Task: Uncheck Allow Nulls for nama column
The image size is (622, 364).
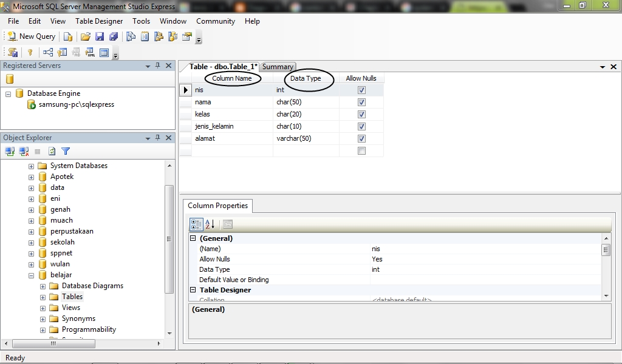Action: click(x=361, y=102)
